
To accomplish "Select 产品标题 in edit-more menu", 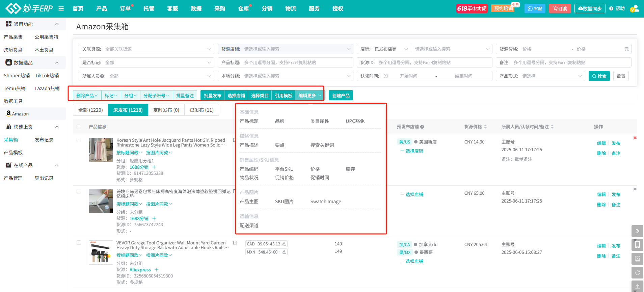I will tap(249, 121).
